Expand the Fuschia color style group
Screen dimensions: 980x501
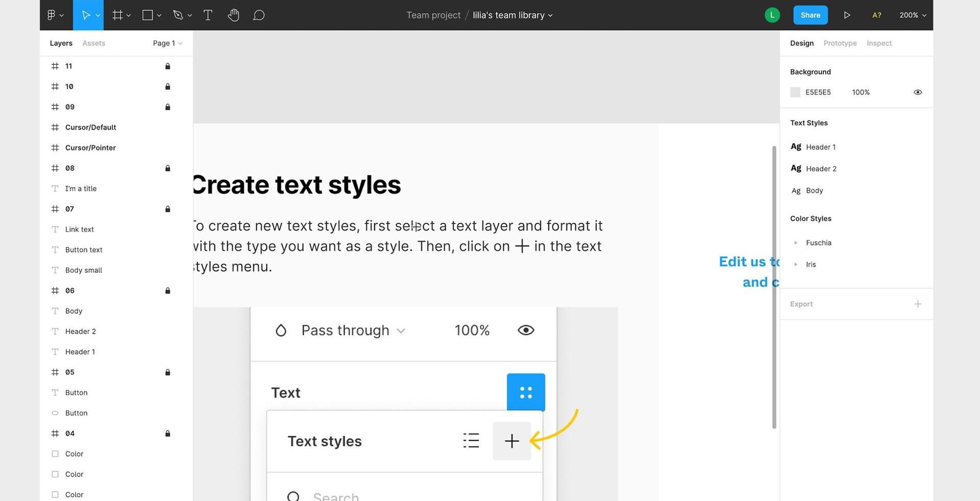(796, 243)
